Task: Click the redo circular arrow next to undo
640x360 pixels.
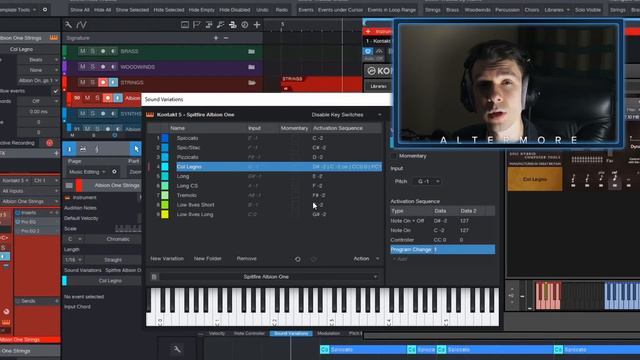Action: (x=313, y=259)
